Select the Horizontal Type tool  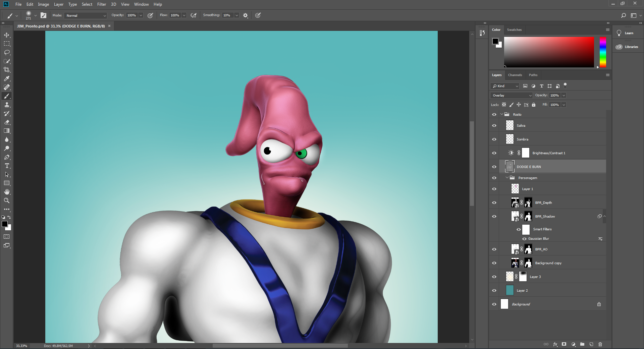[x=7, y=166]
